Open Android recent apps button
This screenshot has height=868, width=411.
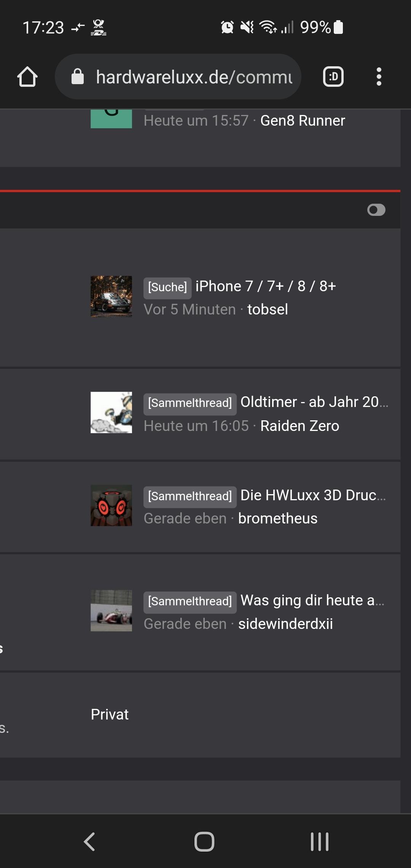pos(320,841)
